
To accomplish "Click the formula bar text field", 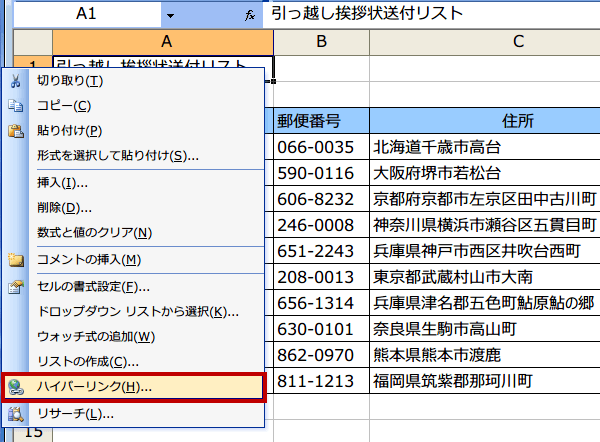I will 432,14.
